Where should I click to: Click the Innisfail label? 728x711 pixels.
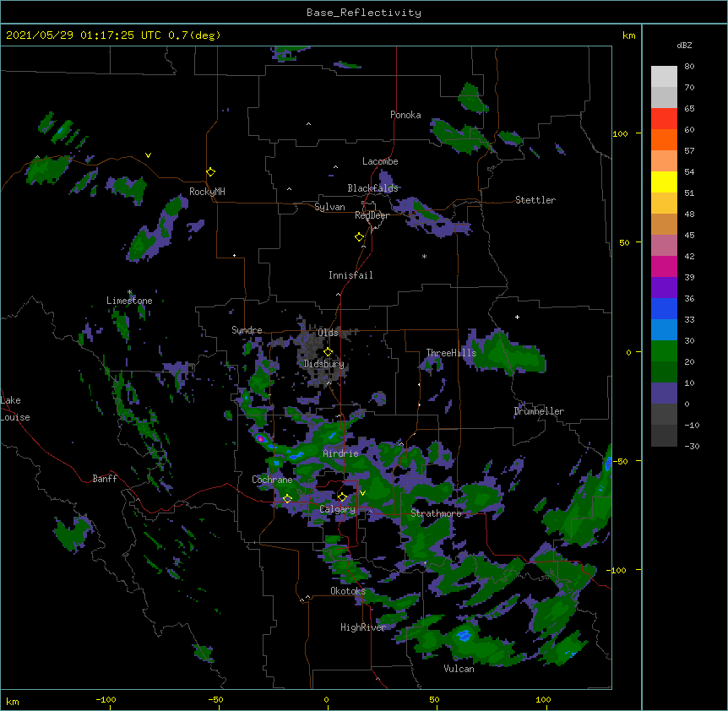350,275
